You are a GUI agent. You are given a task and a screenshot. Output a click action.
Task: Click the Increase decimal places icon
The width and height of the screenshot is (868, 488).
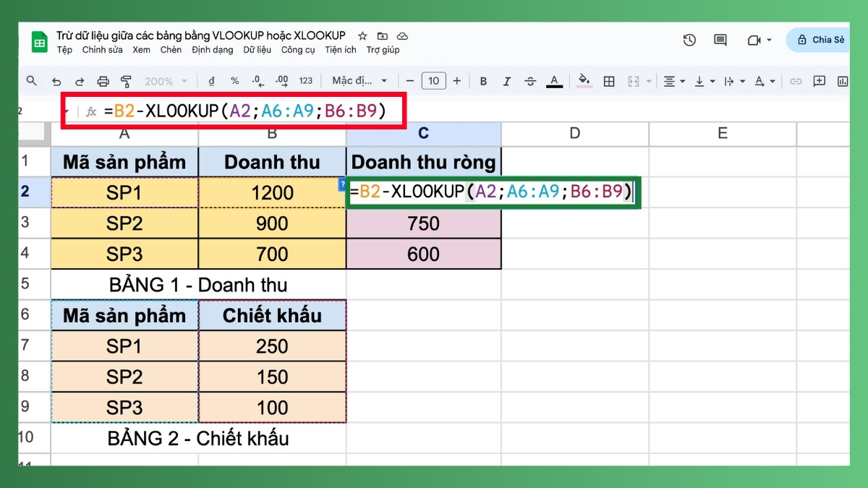[x=283, y=81]
